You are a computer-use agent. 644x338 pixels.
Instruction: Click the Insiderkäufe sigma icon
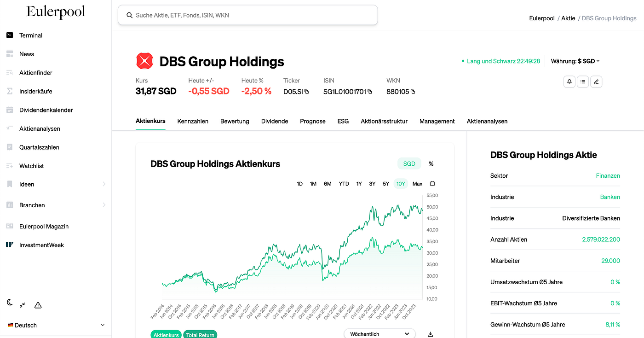(x=10, y=91)
